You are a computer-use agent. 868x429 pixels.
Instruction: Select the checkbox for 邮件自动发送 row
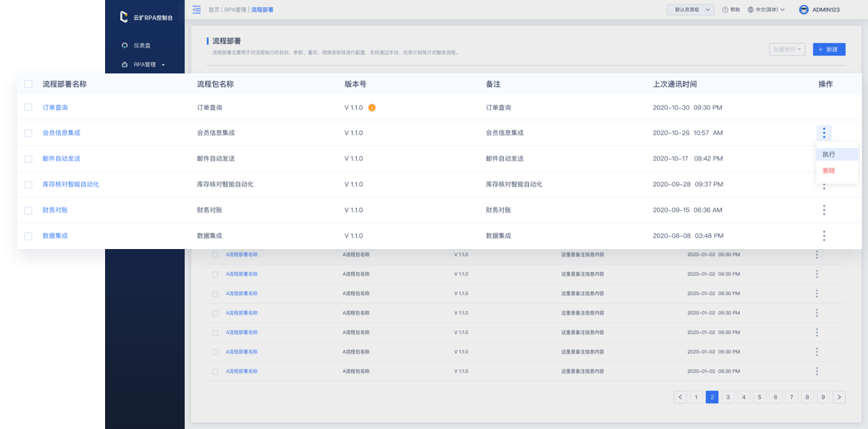click(29, 159)
